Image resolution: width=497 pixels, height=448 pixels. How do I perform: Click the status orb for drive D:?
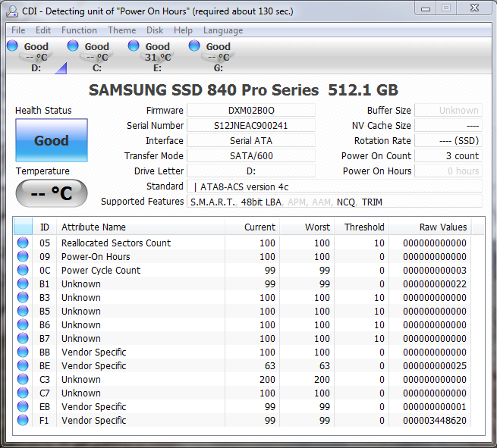tap(13, 46)
